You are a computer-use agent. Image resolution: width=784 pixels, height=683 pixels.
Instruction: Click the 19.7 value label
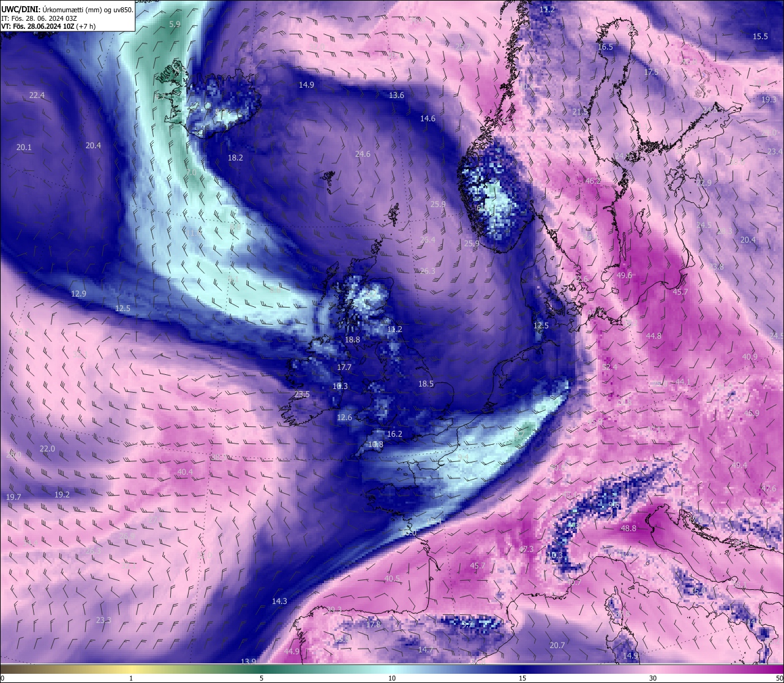(13, 497)
